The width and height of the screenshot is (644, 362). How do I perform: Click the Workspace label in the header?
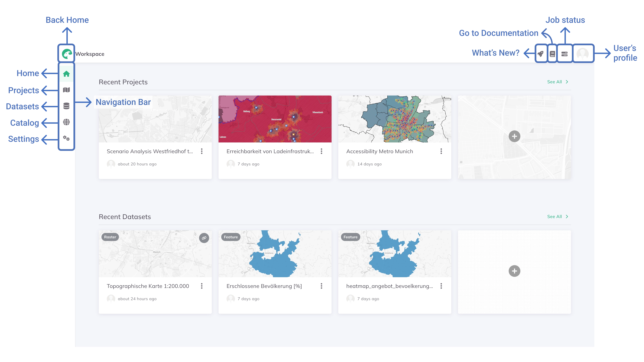(x=90, y=54)
